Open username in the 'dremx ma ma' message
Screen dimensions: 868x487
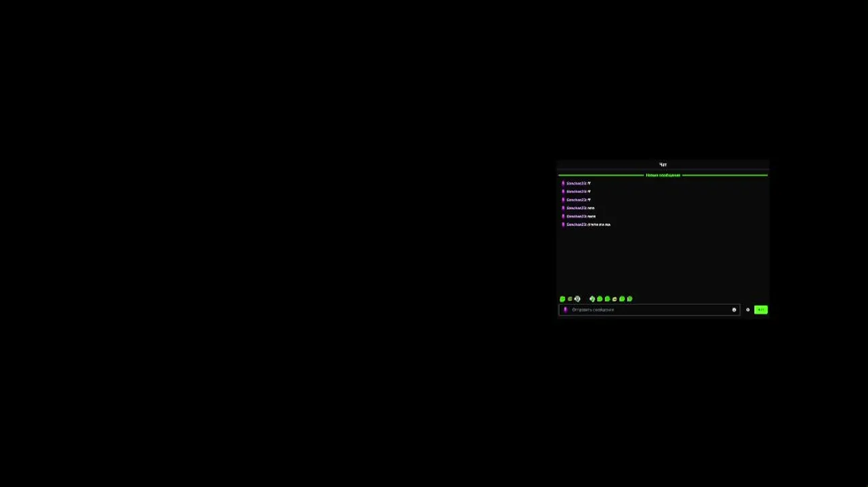(577, 225)
